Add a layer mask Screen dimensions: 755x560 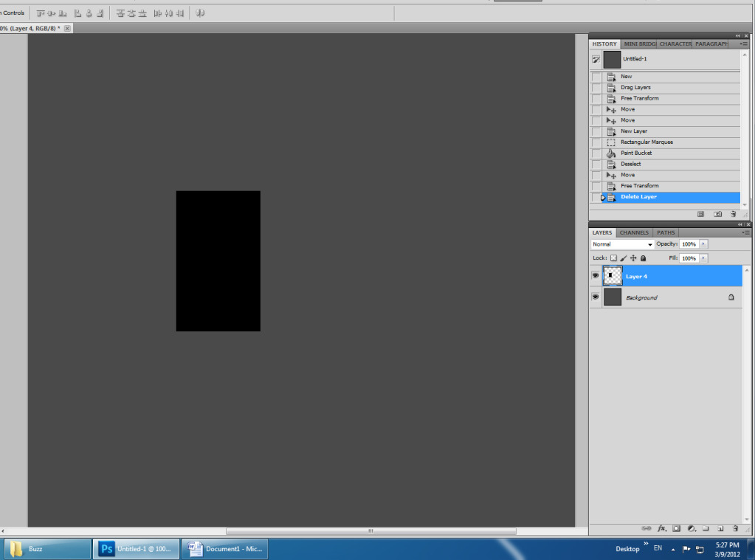[677, 528]
